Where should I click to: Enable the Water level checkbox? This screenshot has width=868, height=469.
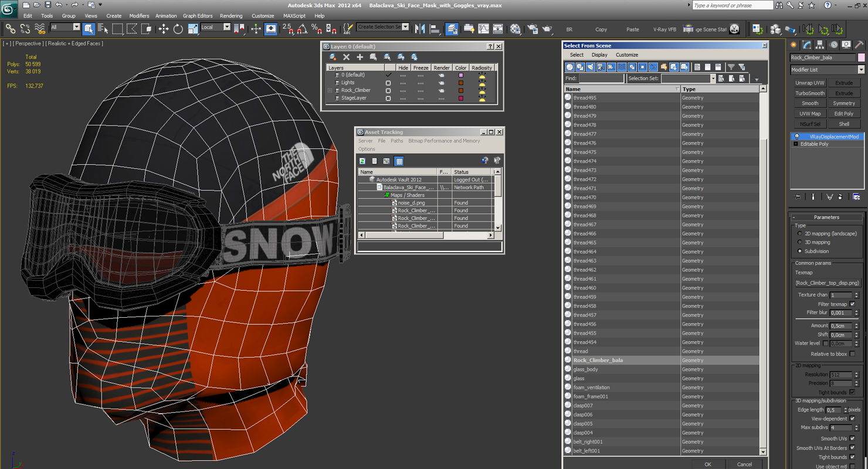(x=825, y=343)
